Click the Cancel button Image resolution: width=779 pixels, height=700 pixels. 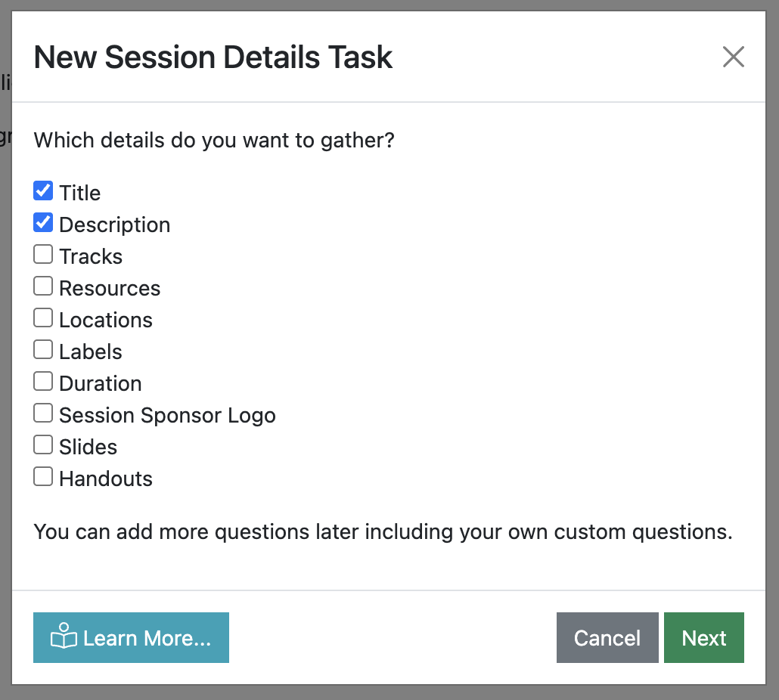(x=607, y=637)
